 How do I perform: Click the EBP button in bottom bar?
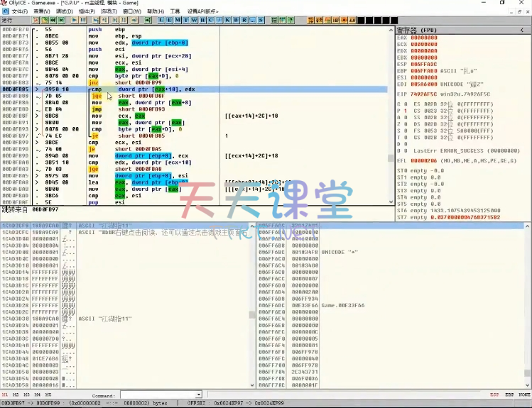pos(508,395)
